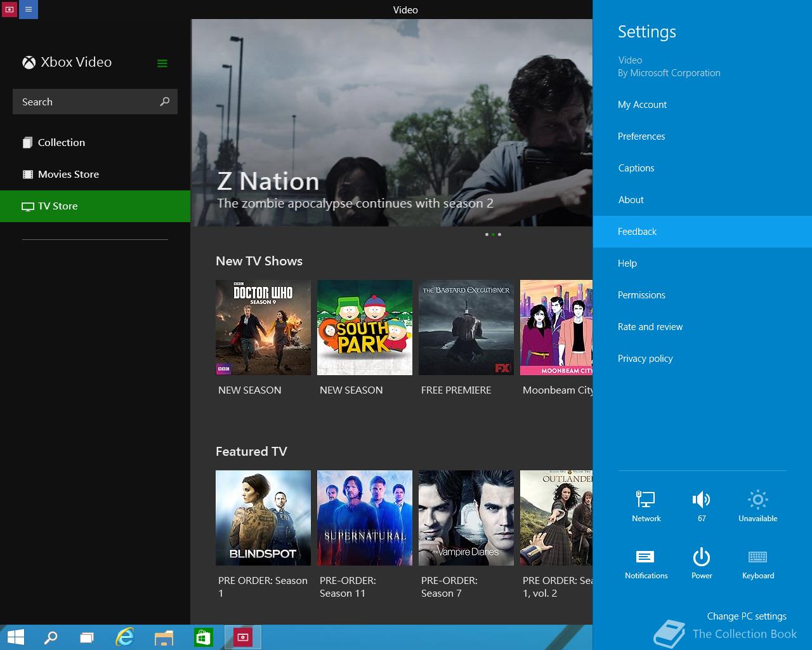This screenshot has width=812, height=650.
Task: Click FREE PREMIERE caption text
Action: pyautogui.click(x=456, y=390)
